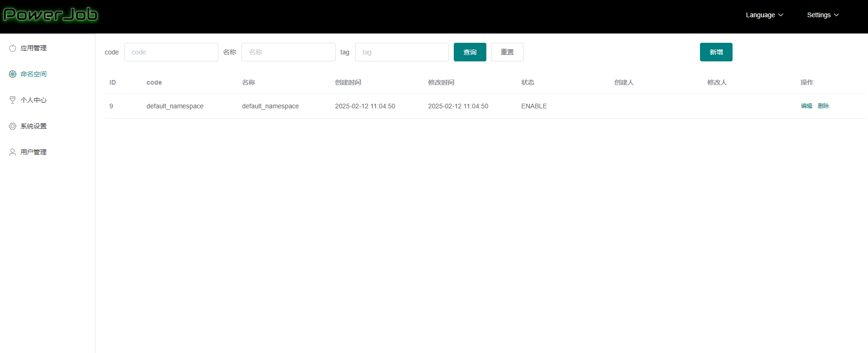Screen dimensions: 868x353
Task: Open the Language dropdown
Action: click(x=764, y=15)
